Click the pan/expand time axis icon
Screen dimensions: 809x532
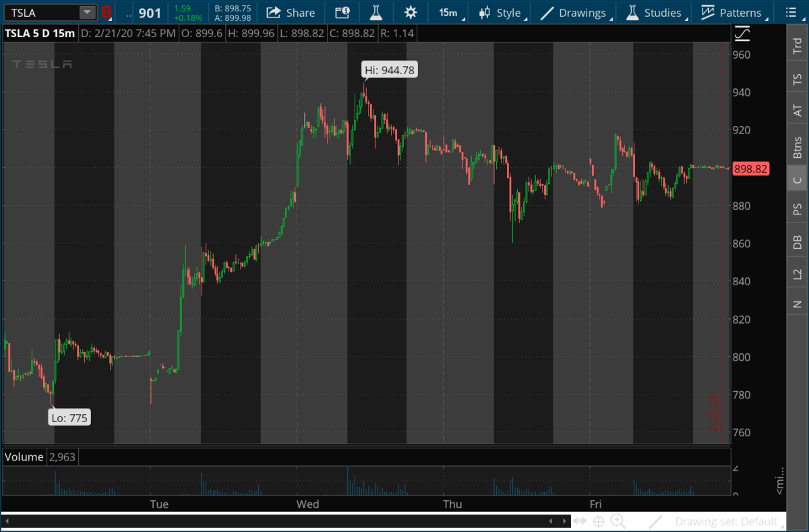[580, 521]
